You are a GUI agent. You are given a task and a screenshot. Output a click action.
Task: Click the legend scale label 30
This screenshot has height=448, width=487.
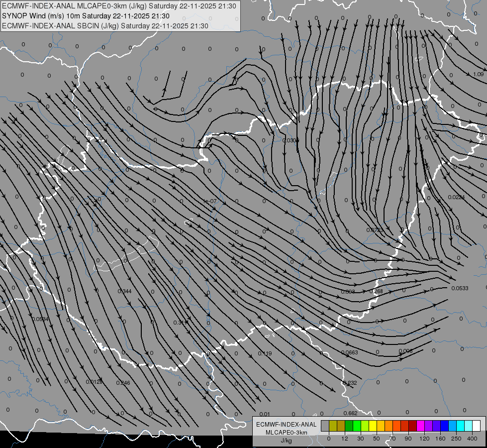[361, 439]
